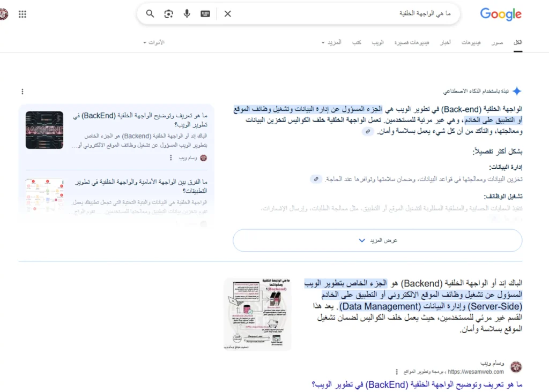Click وسام ويب site name above result

click(492, 363)
